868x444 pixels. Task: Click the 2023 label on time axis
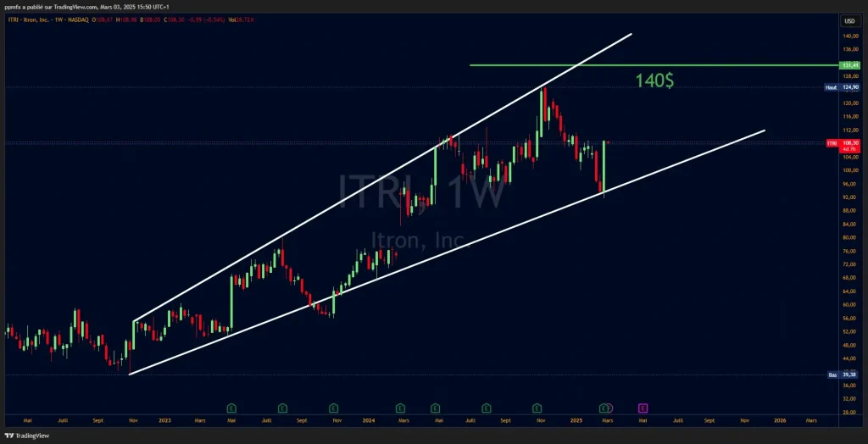pyautogui.click(x=164, y=421)
